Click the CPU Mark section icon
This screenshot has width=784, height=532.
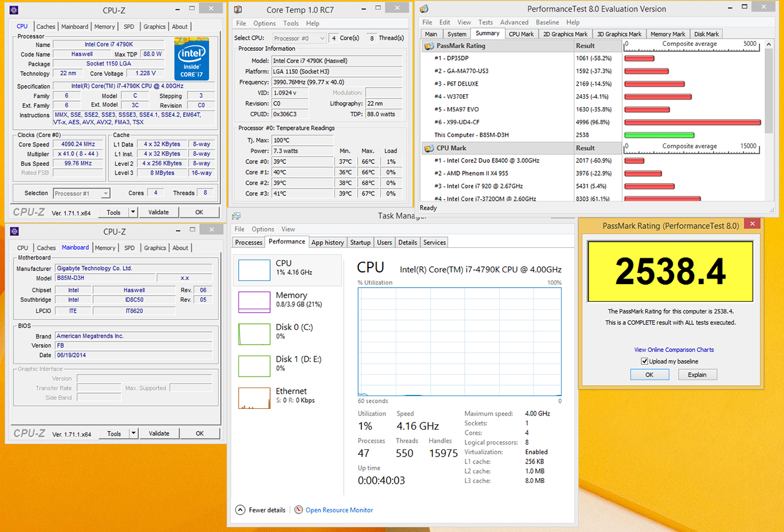pos(428,148)
